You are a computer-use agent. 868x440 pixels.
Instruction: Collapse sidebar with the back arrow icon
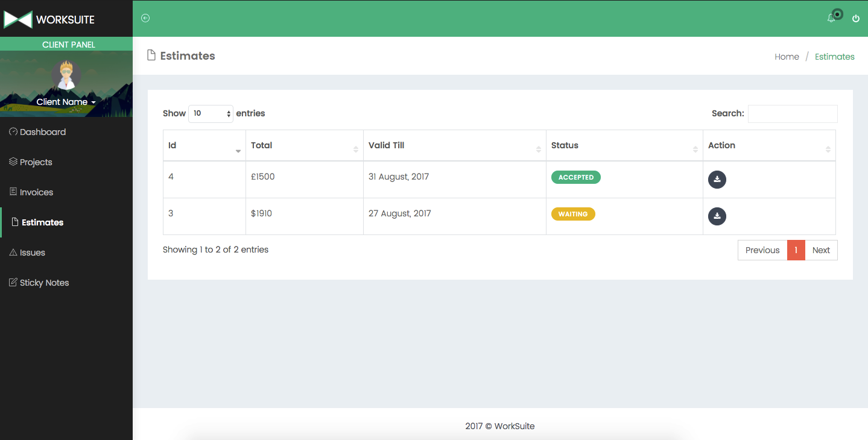(x=145, y=18)
